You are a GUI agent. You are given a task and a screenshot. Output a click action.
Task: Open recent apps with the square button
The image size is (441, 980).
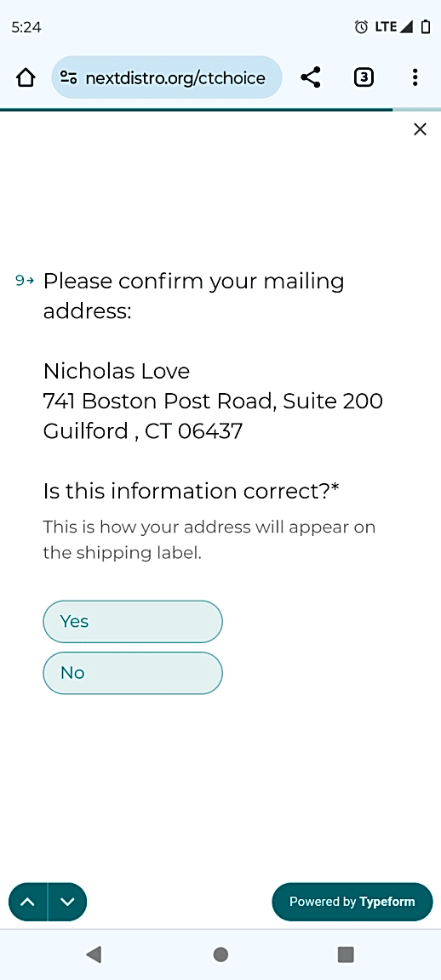coord(346,954)
